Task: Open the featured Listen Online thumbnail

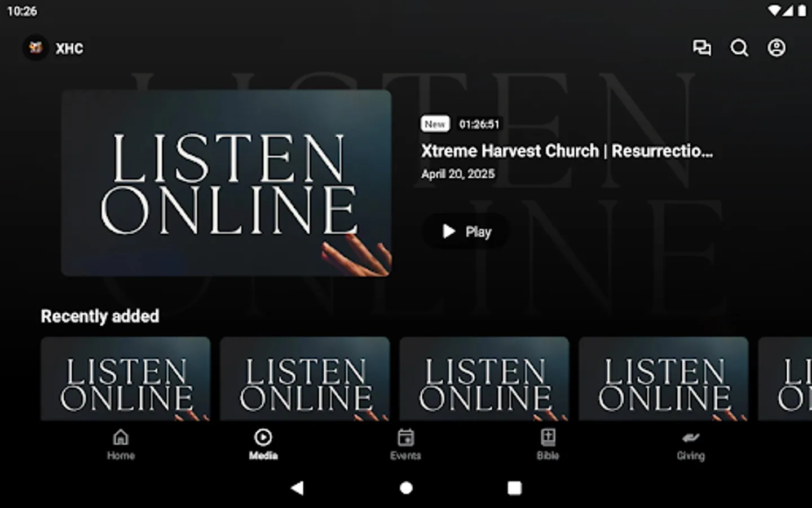Action: [226, 183]
